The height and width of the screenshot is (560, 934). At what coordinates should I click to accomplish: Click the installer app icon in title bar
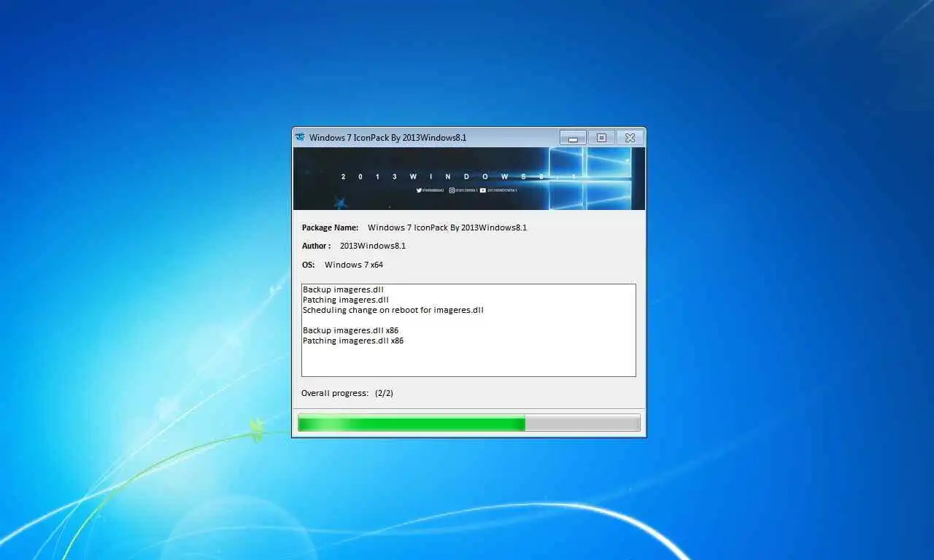pyautogui.click(x=299, y=137)
